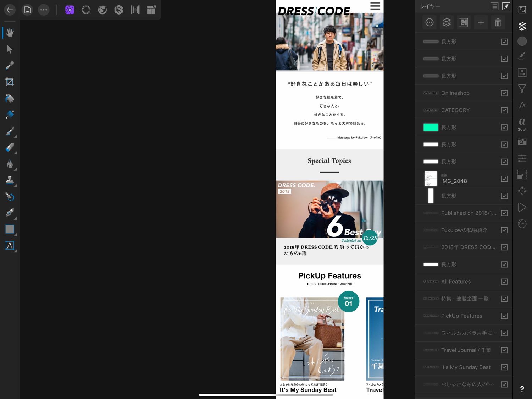Toggle visibility of PickUp Features layer
This screenshot has height=399, width=532.
click(x=504, y=316)
